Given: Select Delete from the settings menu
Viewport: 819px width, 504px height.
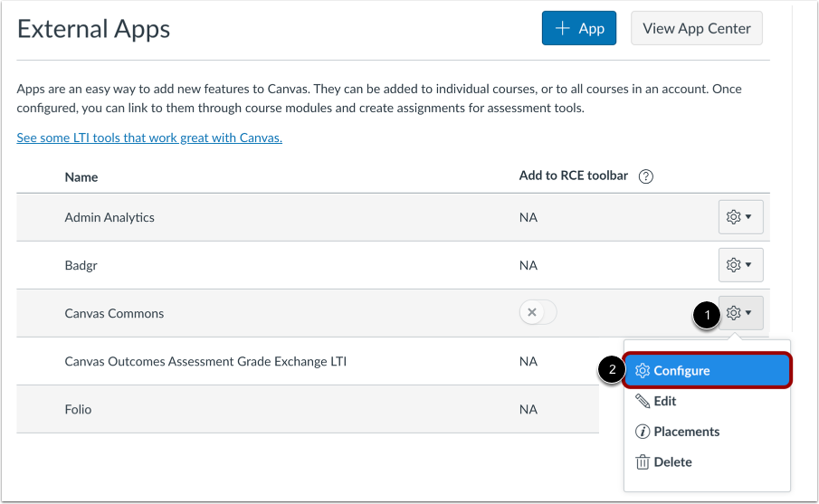Looking at the screenshot, I should [x=663, y=462].
